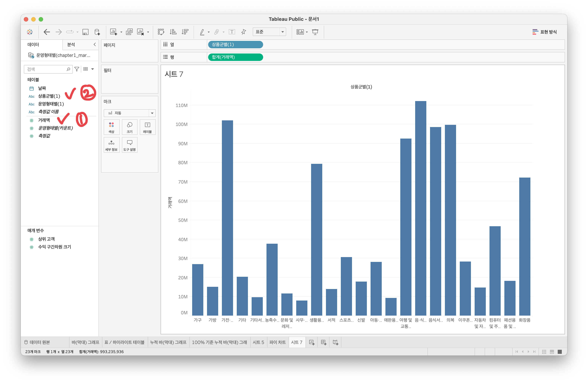Viewport: 588px width, 383px height.
Task: Click the 데이터 원본 button
Action: tap(37, 342)
